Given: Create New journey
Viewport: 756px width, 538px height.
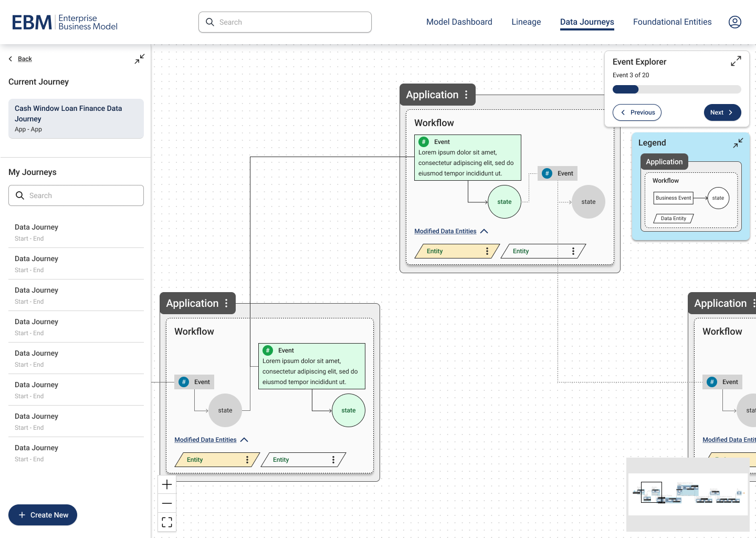Looking at the screenshot, I should click(x=43, y=515).
